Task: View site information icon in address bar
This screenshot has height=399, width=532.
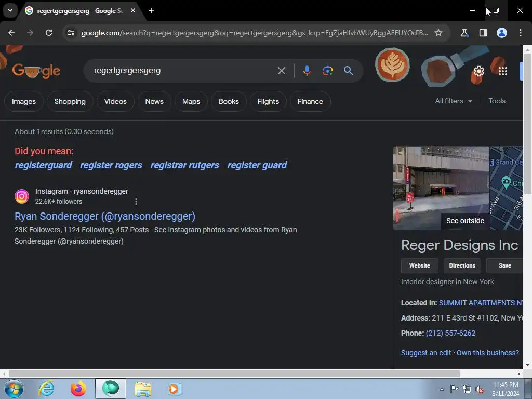Action: 71,33
